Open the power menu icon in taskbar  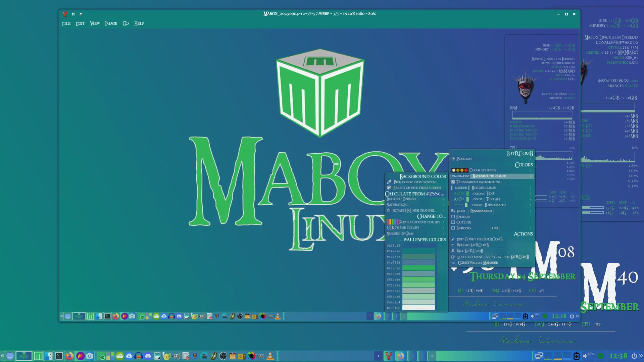pyautogui.click(x=634, y=356)
